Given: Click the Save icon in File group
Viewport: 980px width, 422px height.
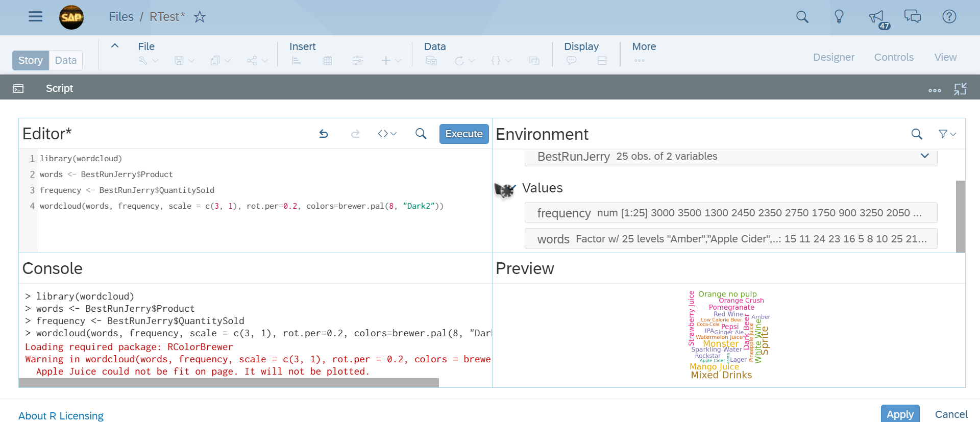Looking at the screenshot, I should tap(179, 61).
